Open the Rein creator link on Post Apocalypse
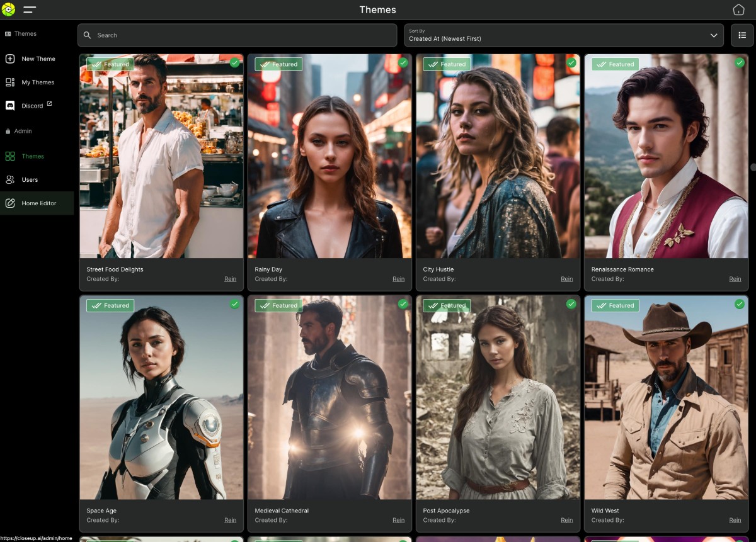756x542 pixels. pyautogui.click(x=567, y=520)
